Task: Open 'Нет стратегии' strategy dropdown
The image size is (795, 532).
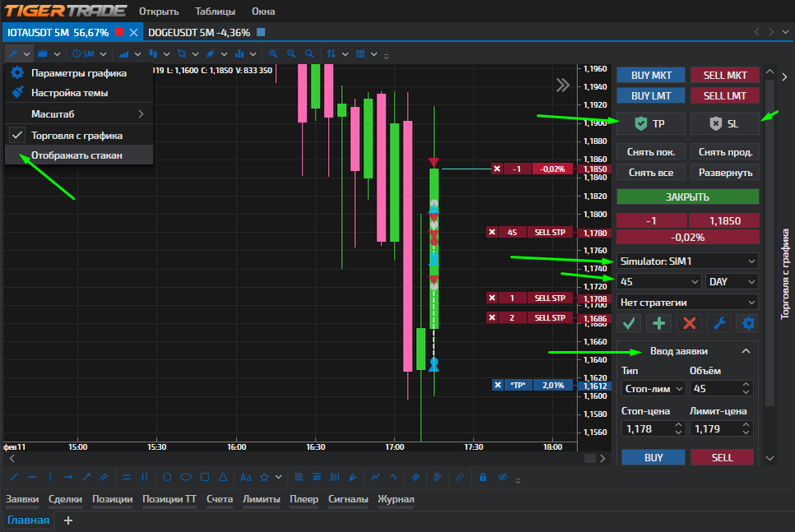Action: pos(687,303)
